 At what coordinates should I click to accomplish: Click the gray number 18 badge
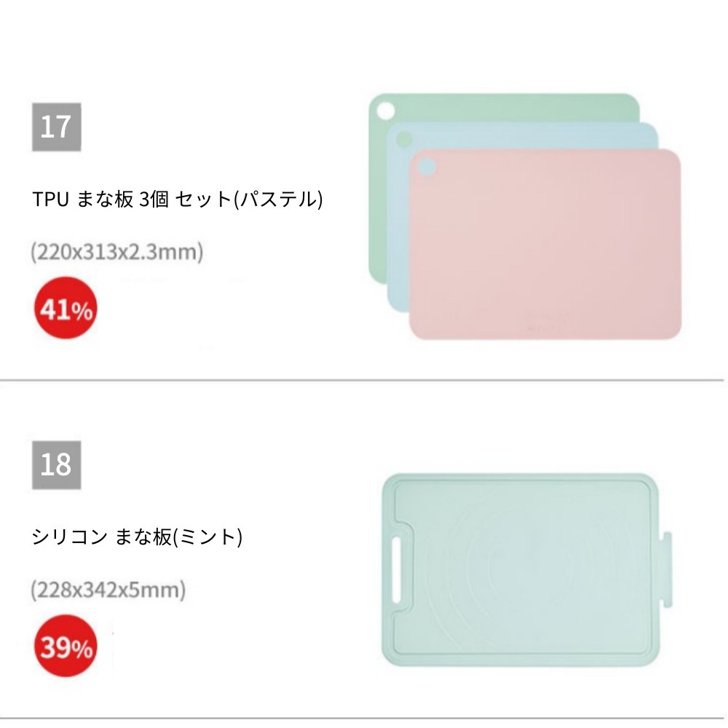(x=56, y=464)
